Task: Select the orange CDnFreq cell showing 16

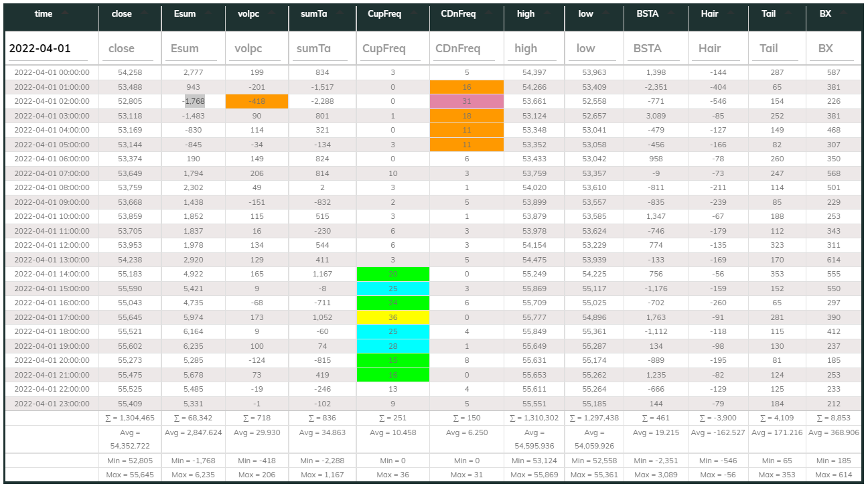Action: pos(467,87)
